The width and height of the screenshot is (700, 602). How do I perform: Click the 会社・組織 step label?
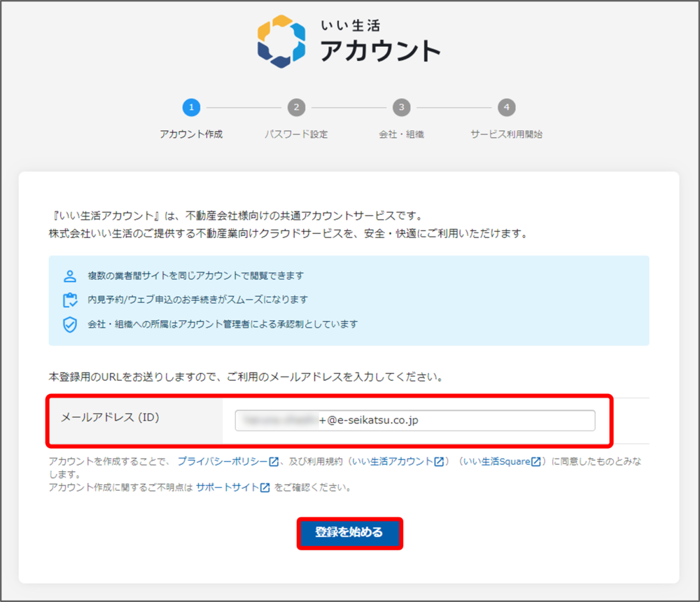pyautogui.click(x=401, y=134)
